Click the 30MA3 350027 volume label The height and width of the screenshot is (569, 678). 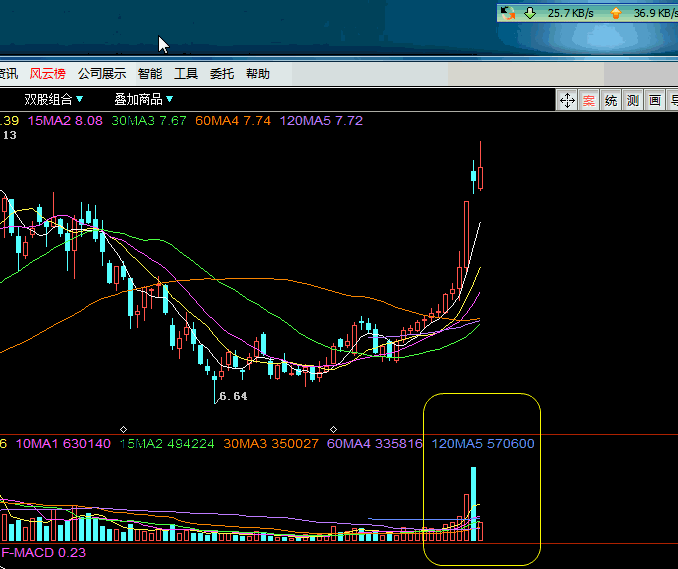[x=271, y=444]
